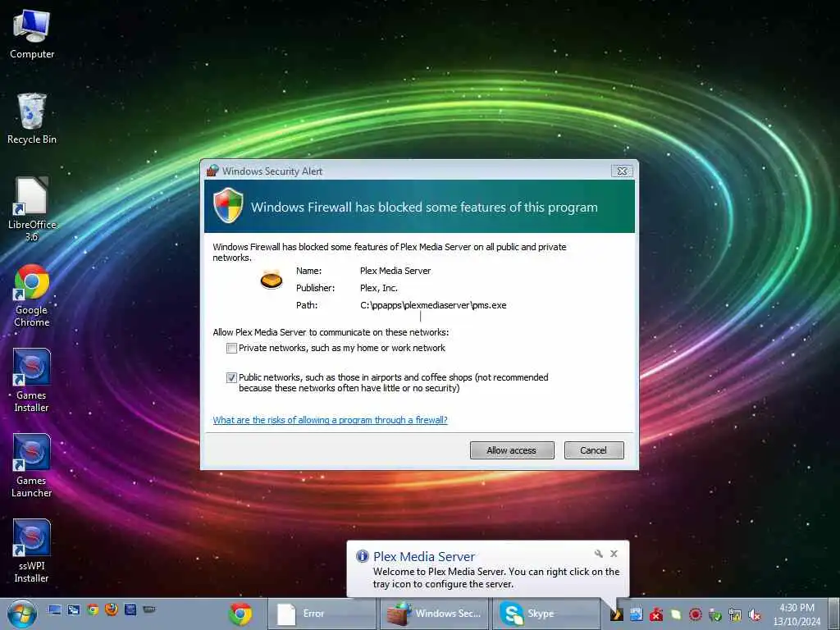Click the Allow access button
840x630 pixels.
pos(512,450)
